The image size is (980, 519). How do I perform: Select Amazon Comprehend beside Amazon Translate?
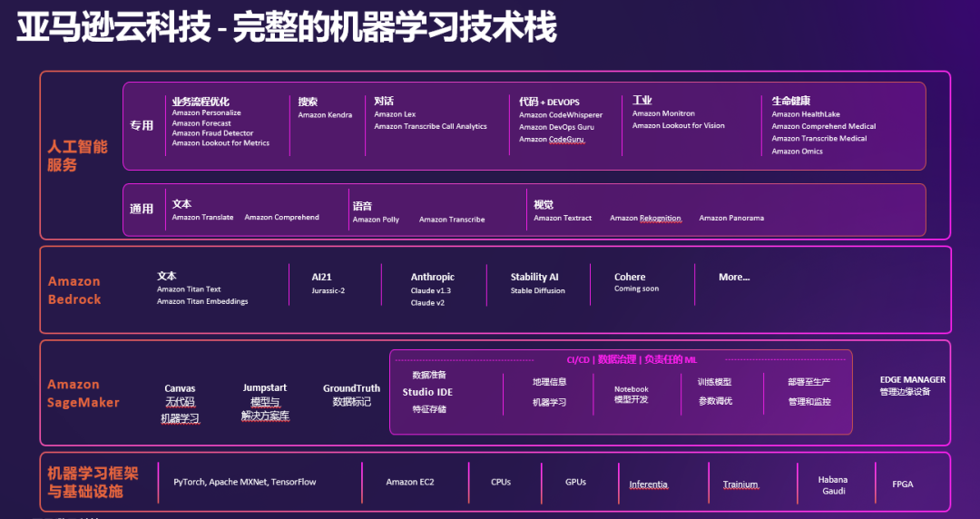coord(282,218)
